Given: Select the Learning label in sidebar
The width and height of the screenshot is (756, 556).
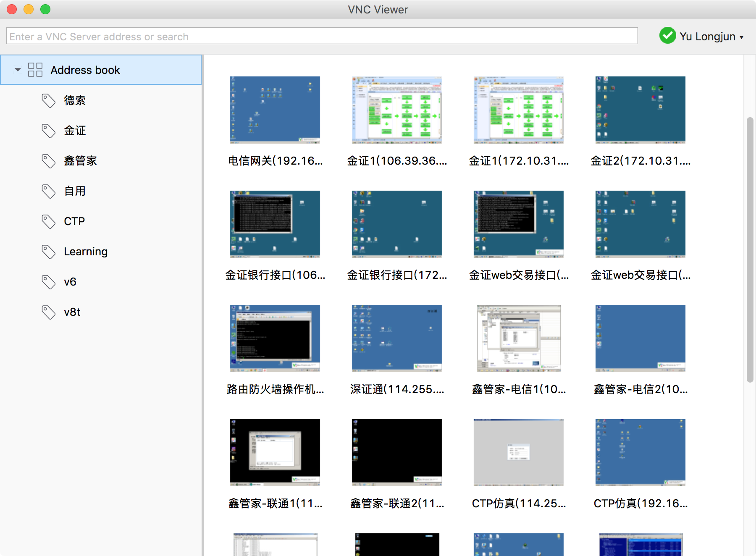Looking at the screenshot, I should [x=86, y=252].
